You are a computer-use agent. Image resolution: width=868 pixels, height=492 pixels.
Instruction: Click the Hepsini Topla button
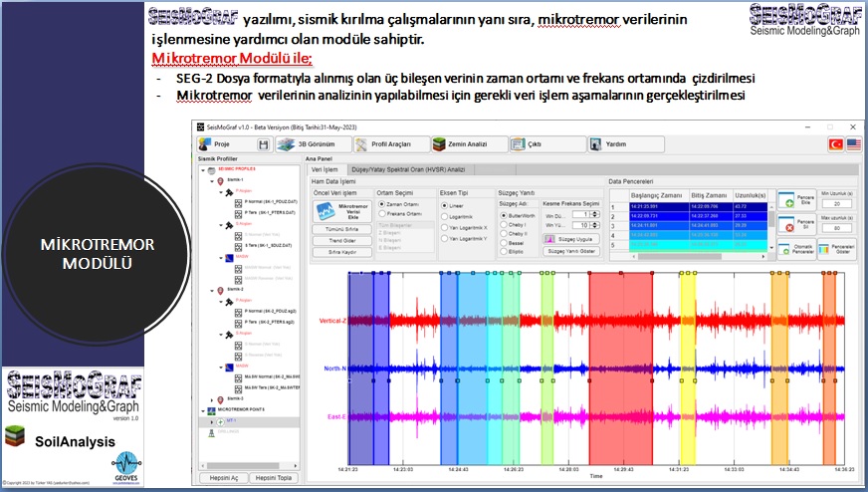(x=274, y=478)
